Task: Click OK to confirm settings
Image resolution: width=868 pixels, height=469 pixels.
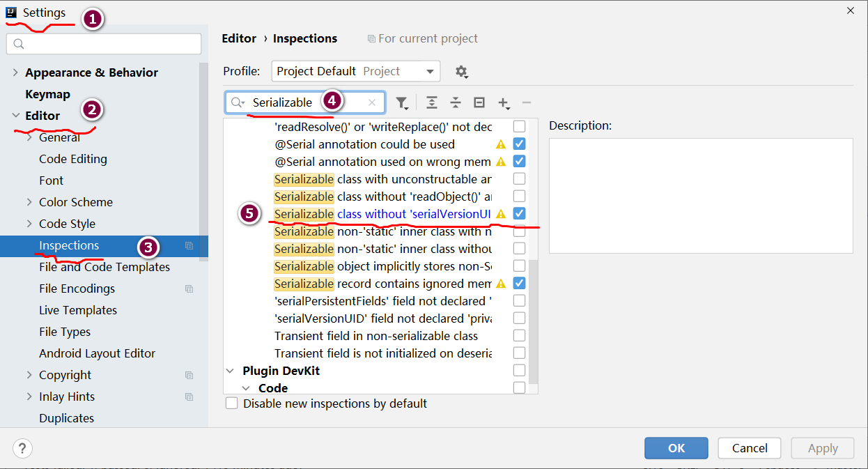Action: 676,448
